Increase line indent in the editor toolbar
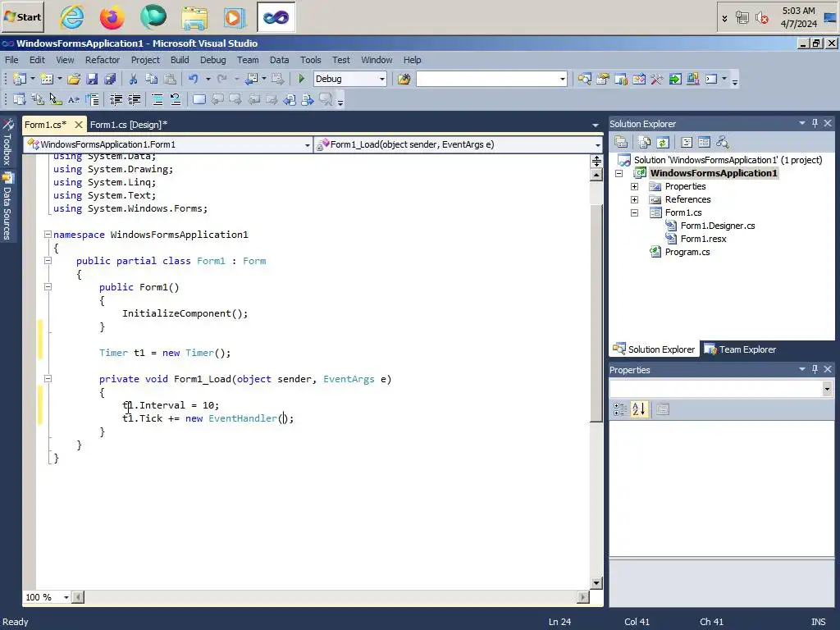This screenshot has height=630, width=840. click(x=134, y=99)
